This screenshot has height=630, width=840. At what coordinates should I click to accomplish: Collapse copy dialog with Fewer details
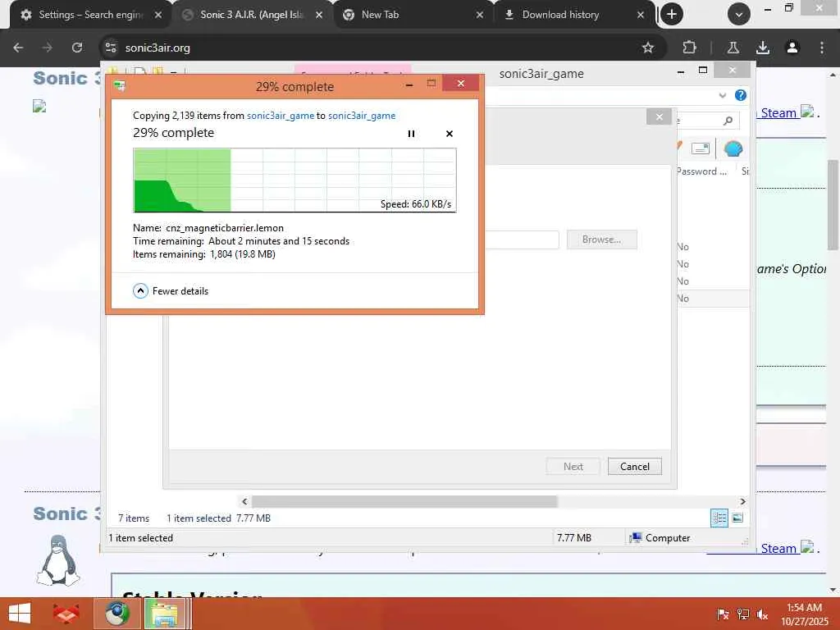coord(171,291)
